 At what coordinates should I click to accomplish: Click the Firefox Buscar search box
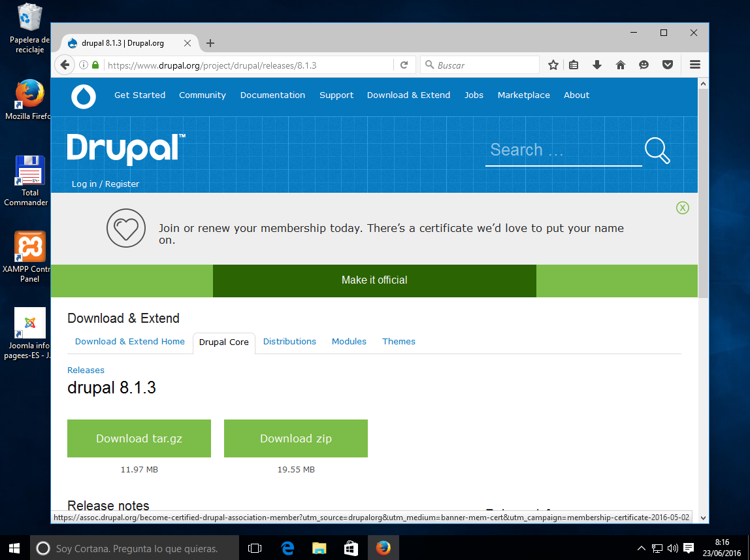point(480,65)
